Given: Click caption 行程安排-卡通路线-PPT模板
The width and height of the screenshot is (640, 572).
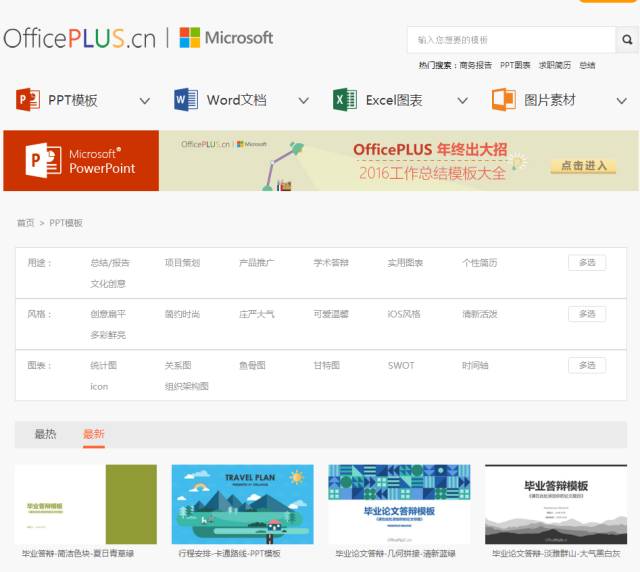Looking at the screenshot, I should [229, 554].
